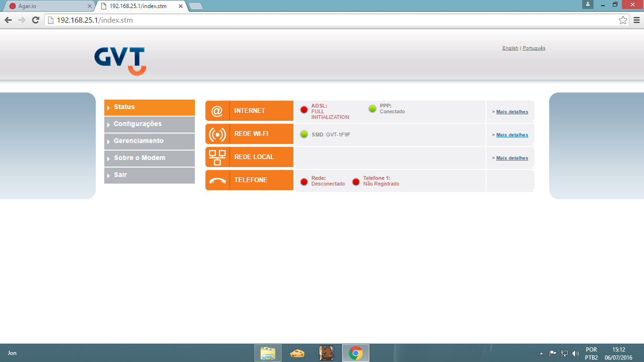Open the Status menu item
The image size is (644, 362).
coord(150,107)
